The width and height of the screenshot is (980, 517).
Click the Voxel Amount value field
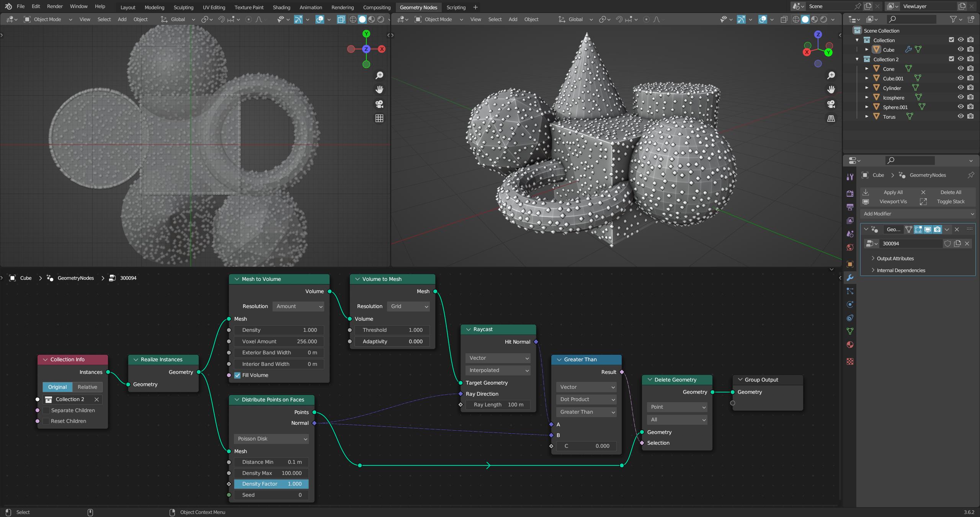click(x=279, y=341)
